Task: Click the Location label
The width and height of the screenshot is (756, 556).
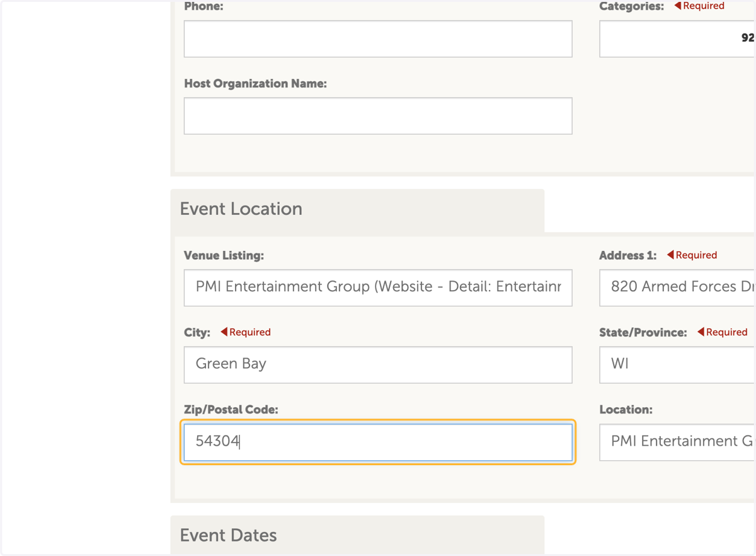Action: 626,410
